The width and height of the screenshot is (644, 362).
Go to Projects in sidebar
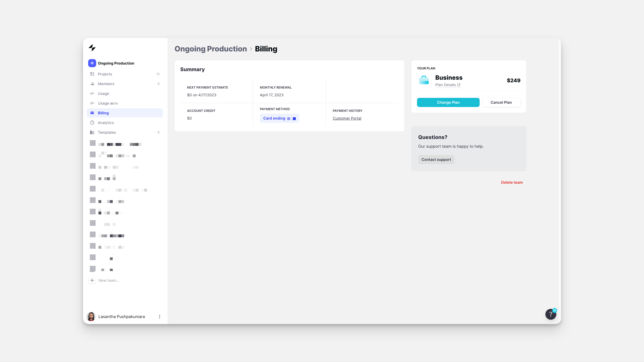tap(105, 74)
